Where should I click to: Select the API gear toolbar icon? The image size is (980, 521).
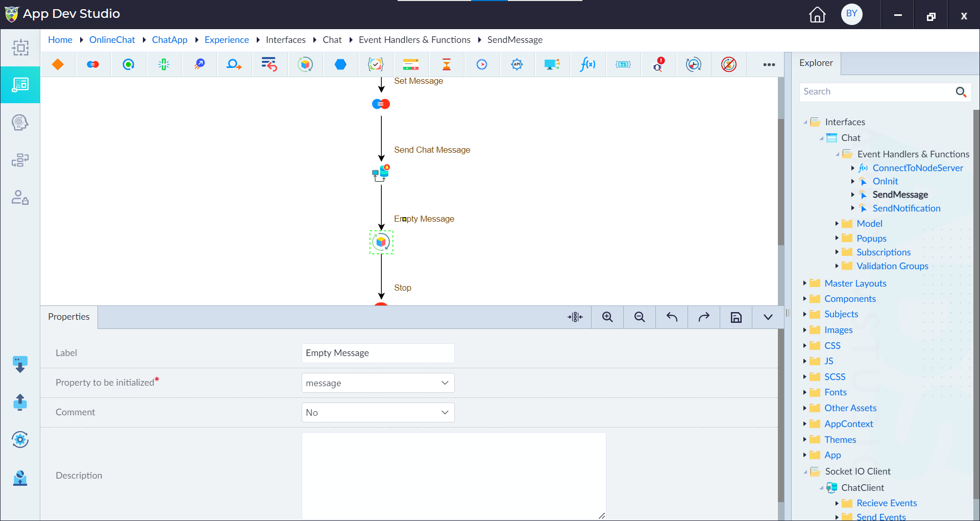pos(517,64)
